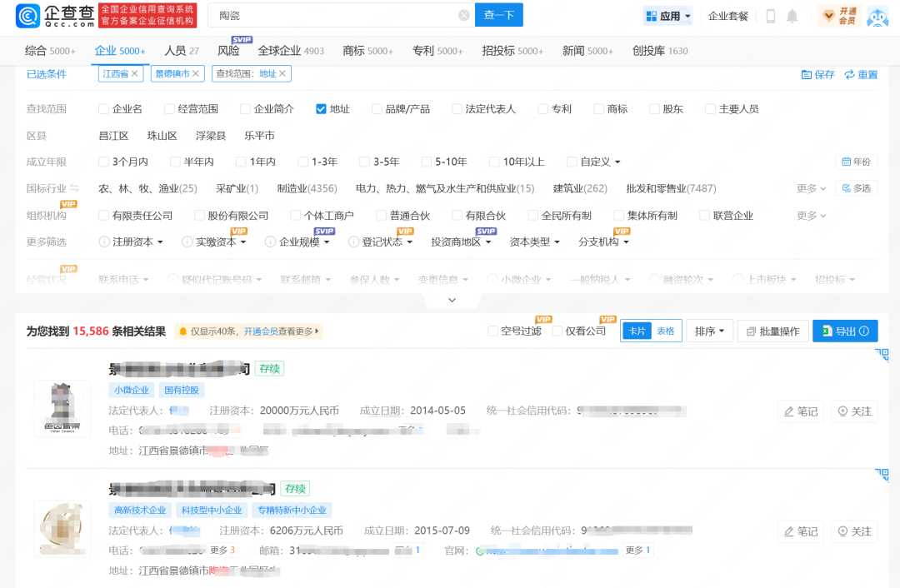The width and height of the screenshot is (900, 588).
Task: Enable the 空号过滤 filter
Action: click(x=492, y=331)
